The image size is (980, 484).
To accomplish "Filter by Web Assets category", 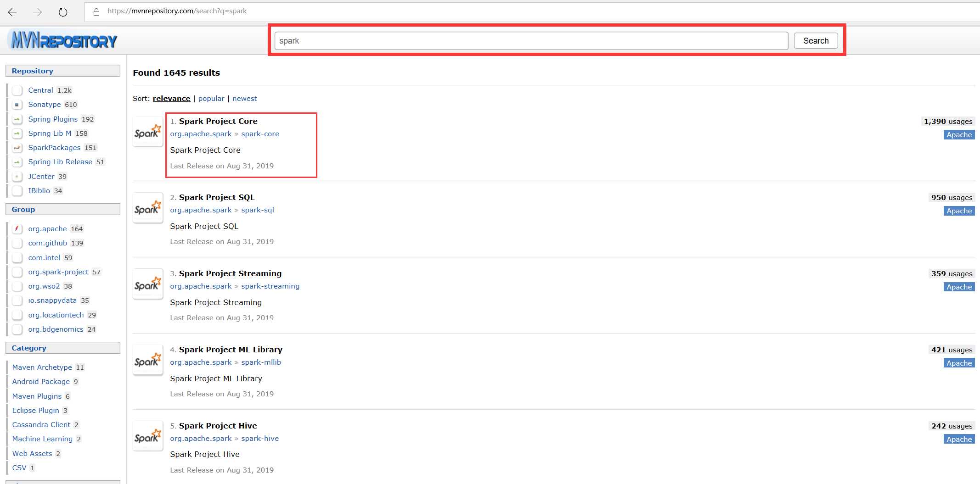I will pos(32,454).
